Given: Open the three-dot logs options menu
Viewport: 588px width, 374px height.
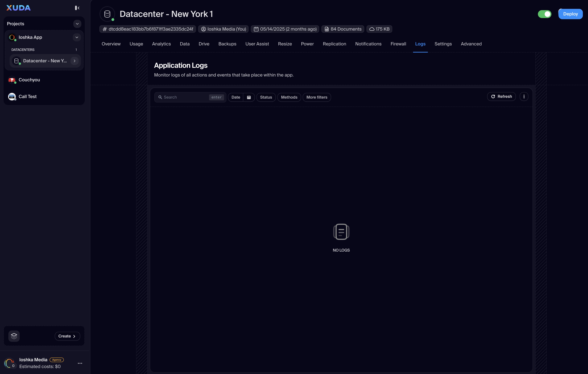Looking at the screenshot, I should (x=524, y=96).
